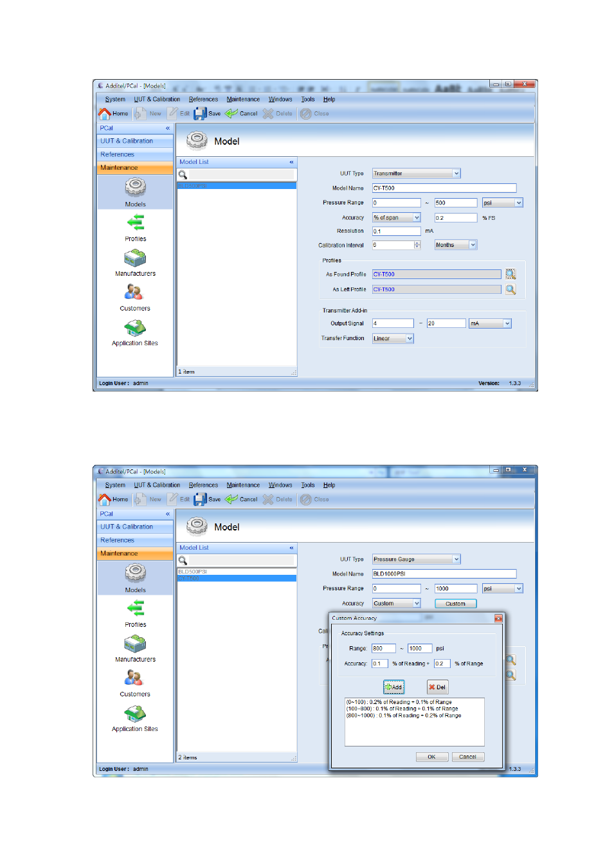614x868 pixels.
Task: Open the pressure unit dropdown beside the 500 field
Action: pyautogui.click(x=519, y=203)
